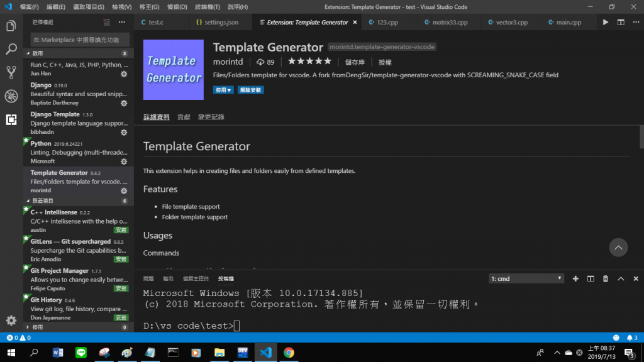Viewport: 644px width, 362px height.
Task: Open the Edit menu
Action: pos(56,7)
